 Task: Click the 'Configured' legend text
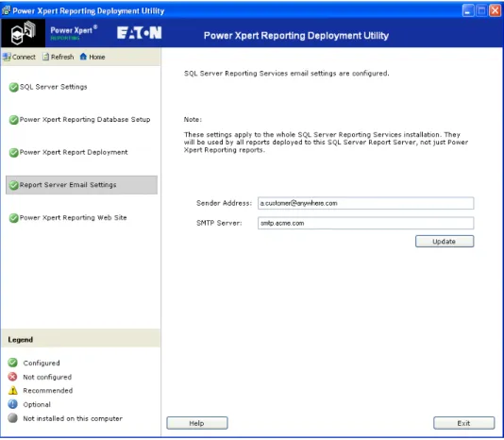pos(42,364)
